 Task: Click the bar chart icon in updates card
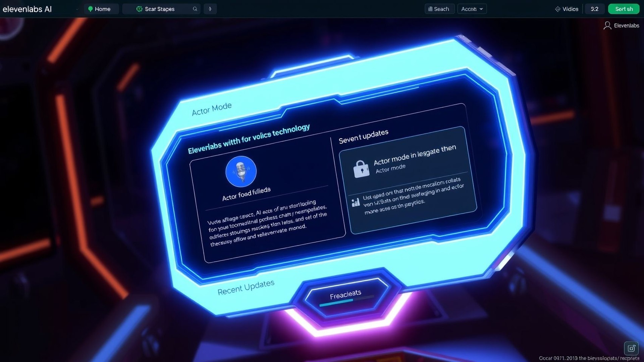(356, 202)
